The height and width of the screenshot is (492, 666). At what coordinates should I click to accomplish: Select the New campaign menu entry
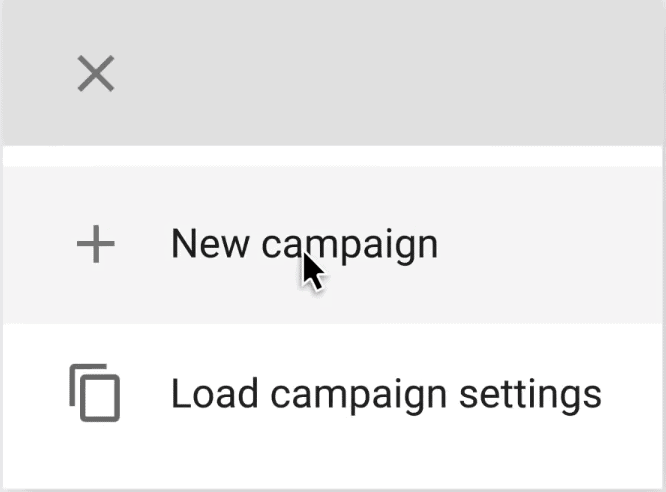tap(333, 245)
